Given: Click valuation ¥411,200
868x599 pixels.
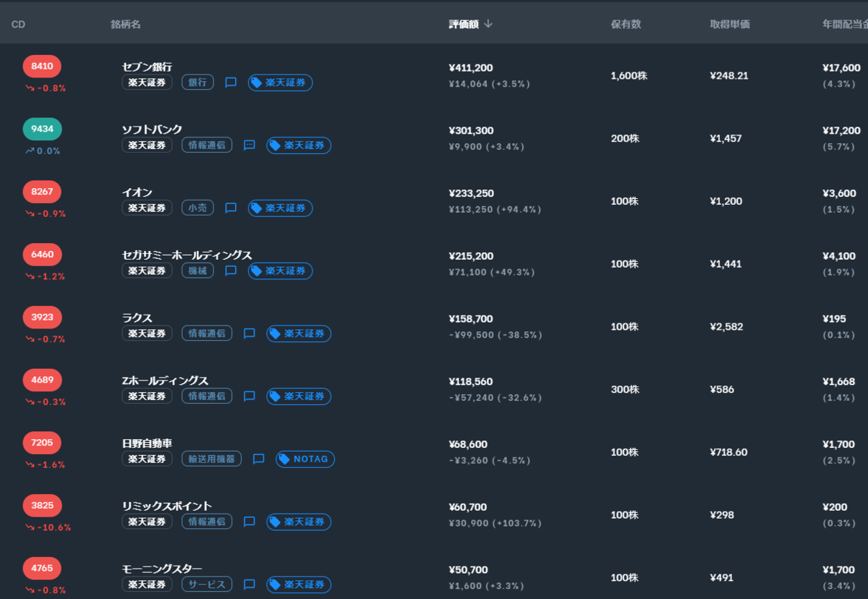Looking at the screenshot, I should (x=471, y=68).
